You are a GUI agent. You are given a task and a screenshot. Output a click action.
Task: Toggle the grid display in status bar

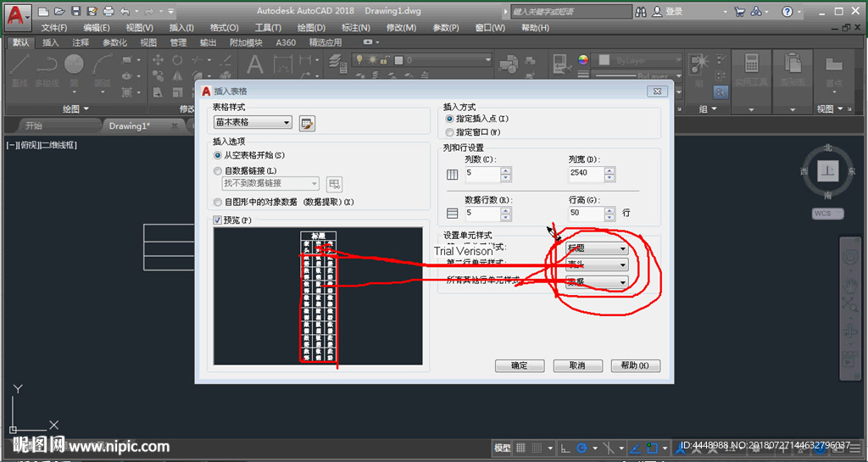pyautogui.click(x=520, y=448)
